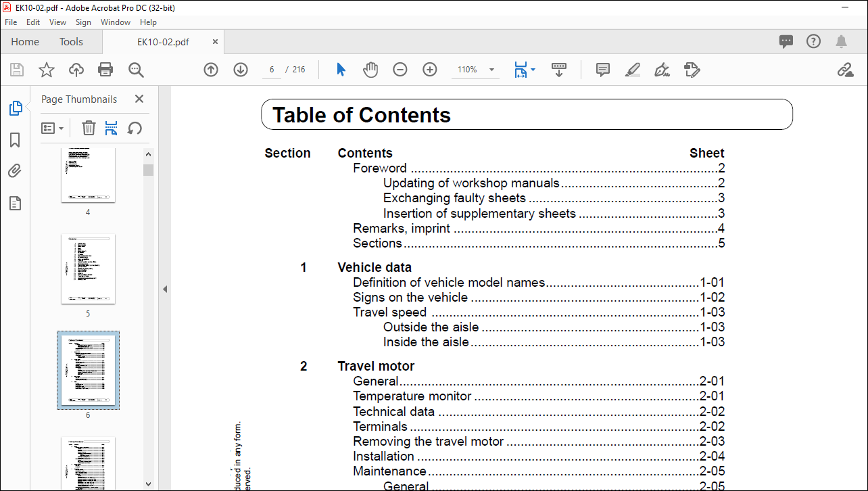
Task: Switch to the Home tab
Action: [x=25, y=42]
